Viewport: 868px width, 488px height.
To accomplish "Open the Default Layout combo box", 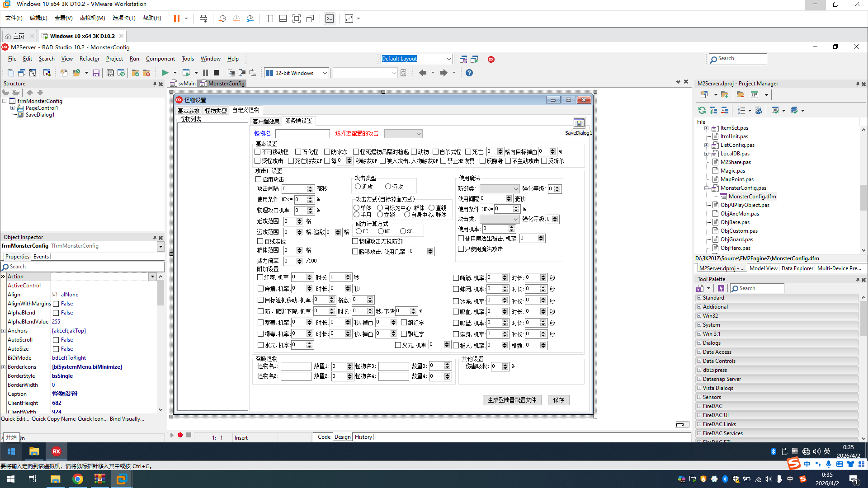I will [x=448, y=59].
